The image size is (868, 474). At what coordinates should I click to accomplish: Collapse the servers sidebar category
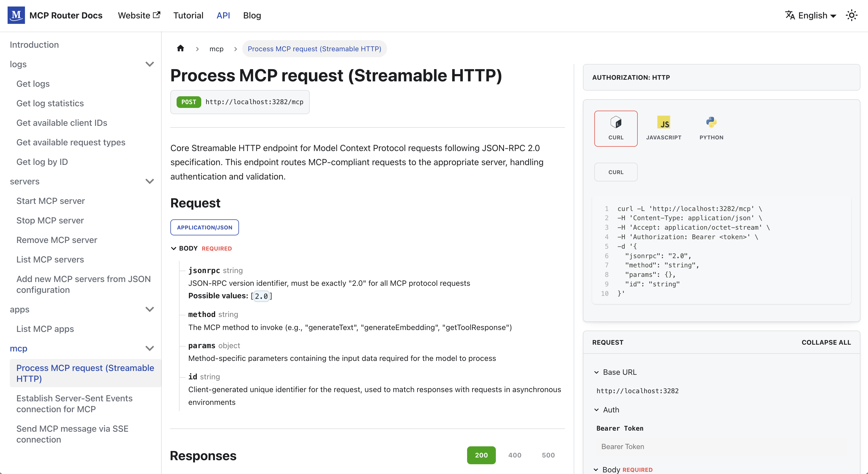(150, 181)
